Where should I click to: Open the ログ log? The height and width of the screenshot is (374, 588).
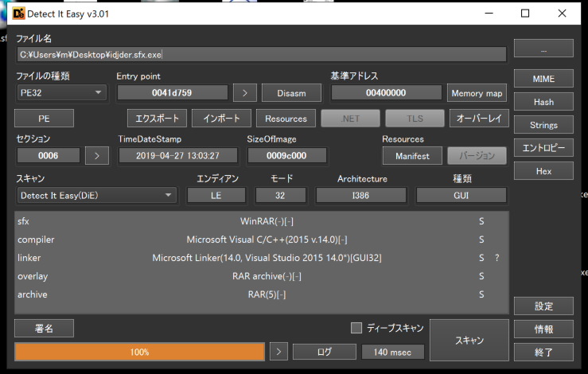point(325,352)
